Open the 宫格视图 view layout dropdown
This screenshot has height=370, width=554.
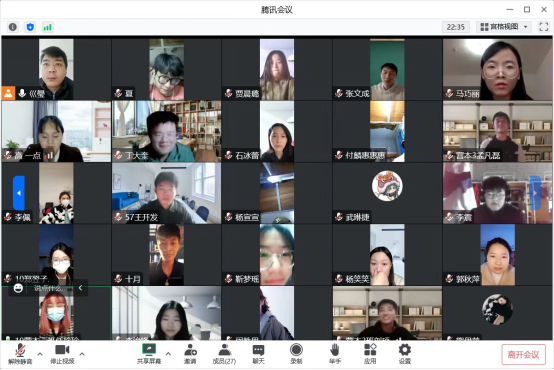click(x=504, y=27)
